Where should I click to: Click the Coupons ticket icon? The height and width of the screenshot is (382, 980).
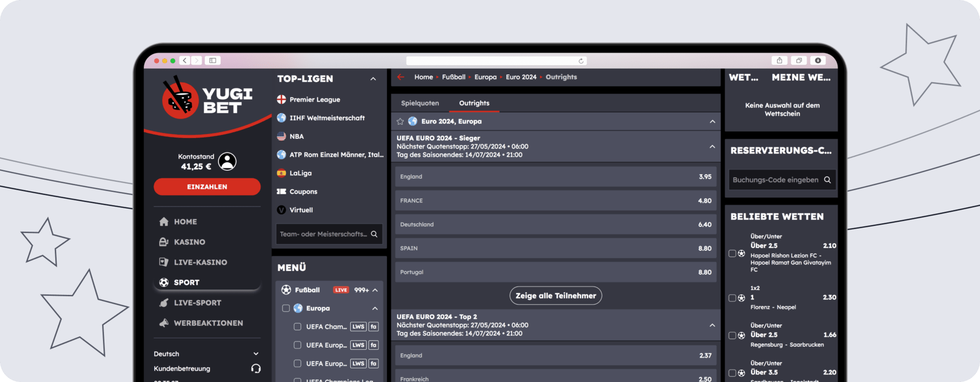point(281,192)
